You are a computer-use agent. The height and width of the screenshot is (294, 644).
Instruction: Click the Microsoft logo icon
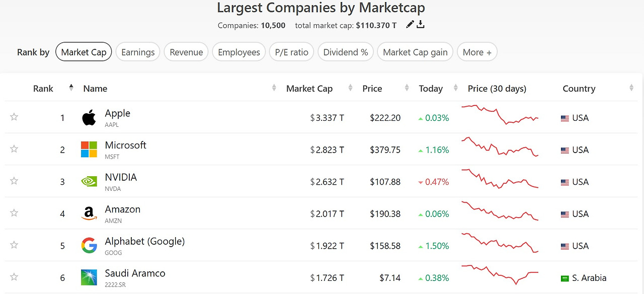click(x=89, y=150)
